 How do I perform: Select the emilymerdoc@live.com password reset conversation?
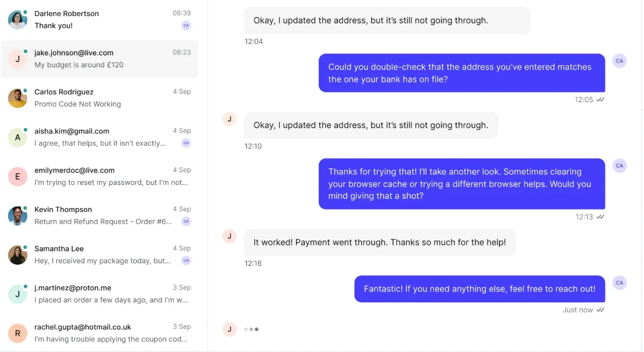point(105,177)
